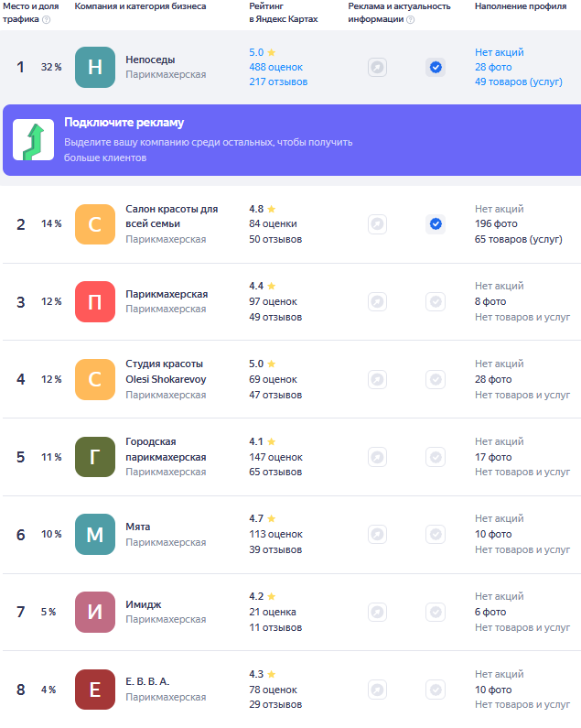Click the 6 фото text
Viewport: 581px width, 728px height.
(x=490, y=613)
